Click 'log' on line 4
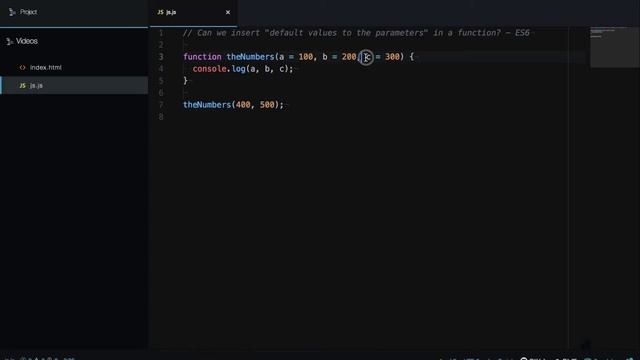The image size is (640, 360). (238, 69)
